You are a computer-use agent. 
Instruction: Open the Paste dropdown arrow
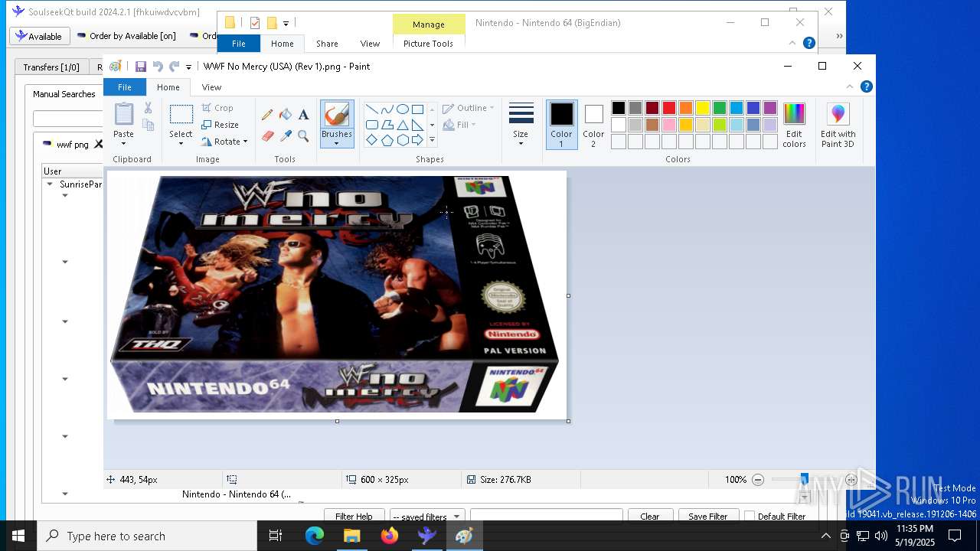click(123, 143)
